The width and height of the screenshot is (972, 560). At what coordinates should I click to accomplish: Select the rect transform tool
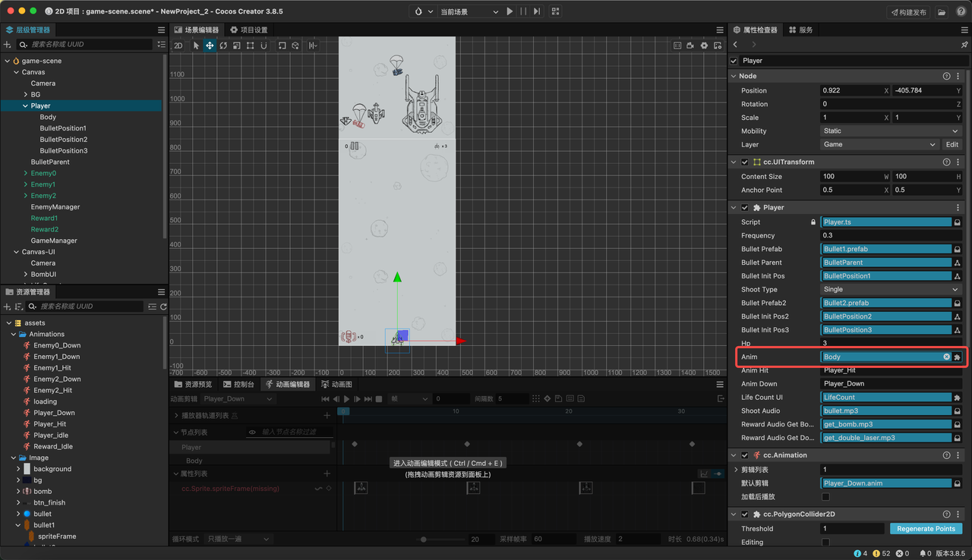coord(251,46)
